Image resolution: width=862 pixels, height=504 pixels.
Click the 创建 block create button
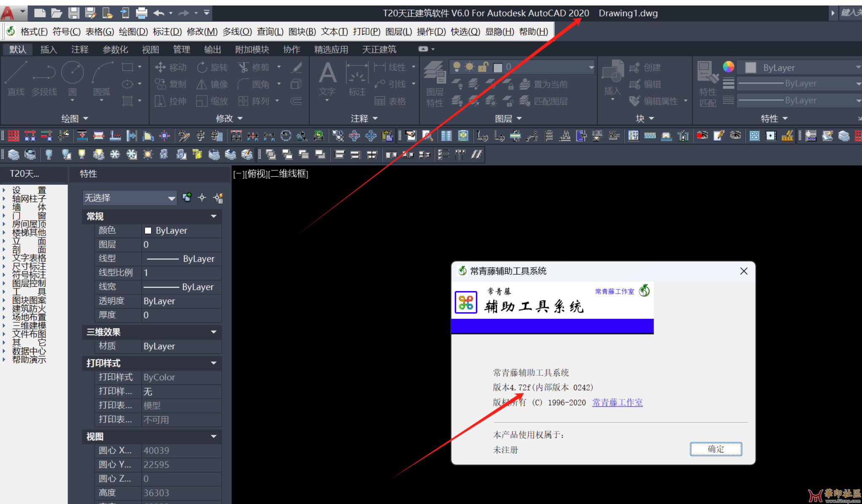645,67
